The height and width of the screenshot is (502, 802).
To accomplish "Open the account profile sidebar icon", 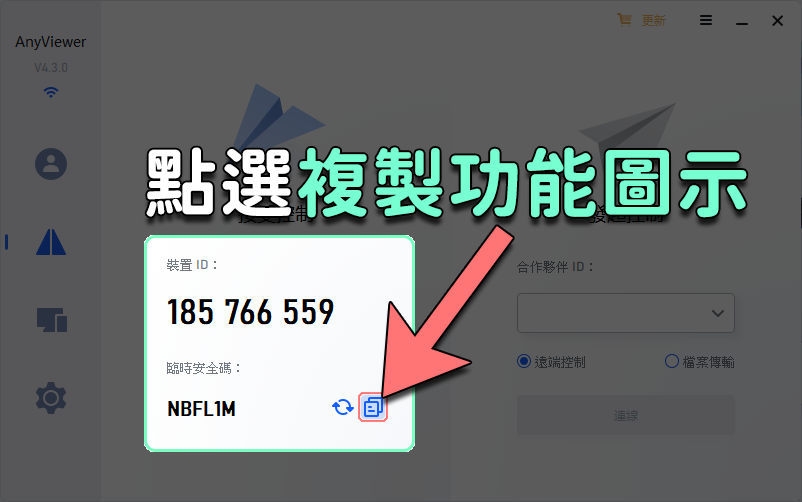I will [x=51, y=164].
